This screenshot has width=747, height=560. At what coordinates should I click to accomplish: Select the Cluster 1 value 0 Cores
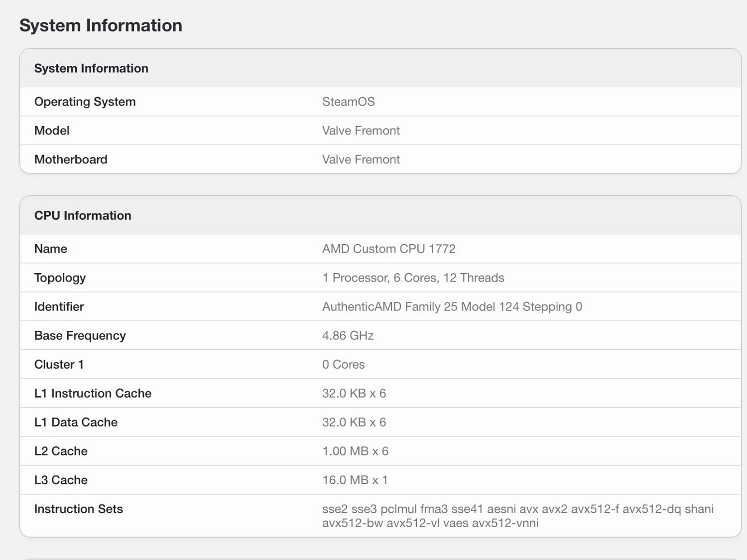(x=344, y=364)
